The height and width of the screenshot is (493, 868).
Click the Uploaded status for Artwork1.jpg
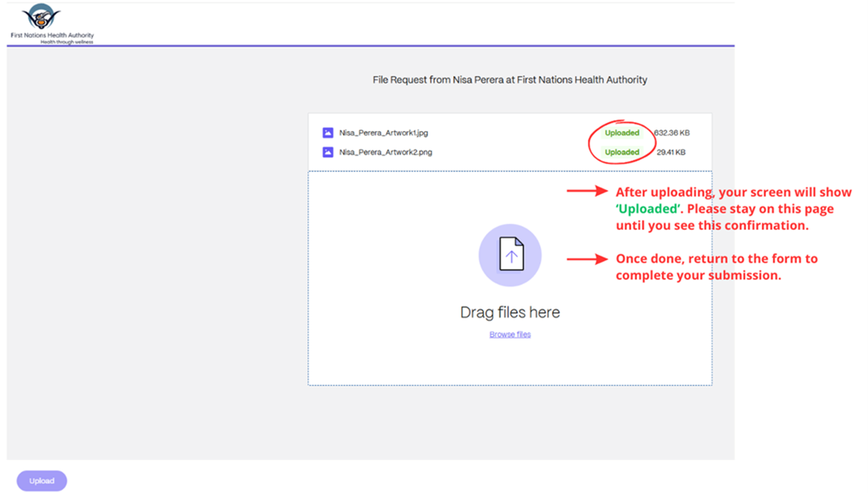click(622, 133)
